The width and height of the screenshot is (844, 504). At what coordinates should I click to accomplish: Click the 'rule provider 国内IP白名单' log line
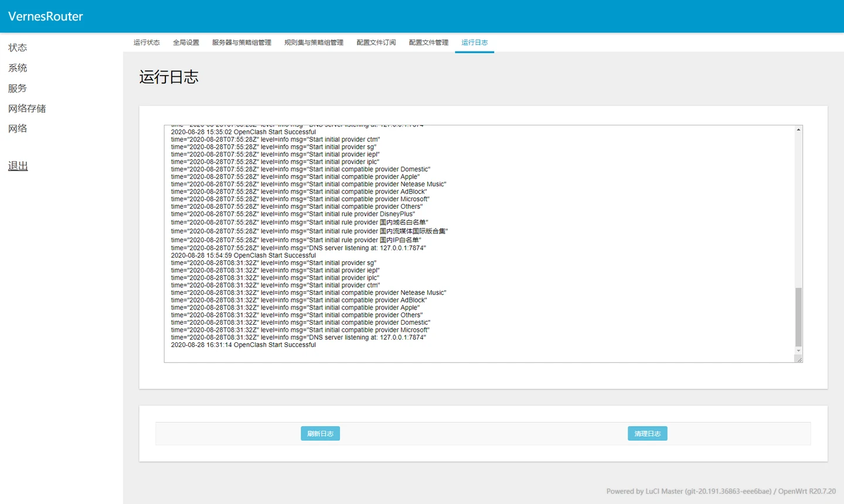click(x=296, y=240)
